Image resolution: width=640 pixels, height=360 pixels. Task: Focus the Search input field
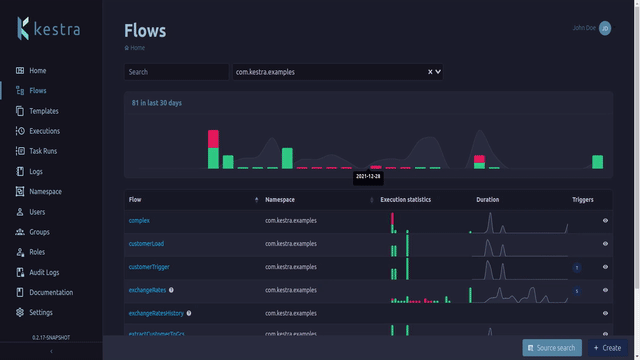176,72
